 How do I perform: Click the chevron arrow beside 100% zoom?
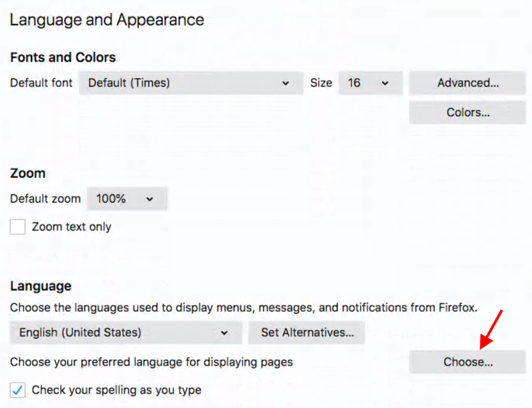coord(150,199)
